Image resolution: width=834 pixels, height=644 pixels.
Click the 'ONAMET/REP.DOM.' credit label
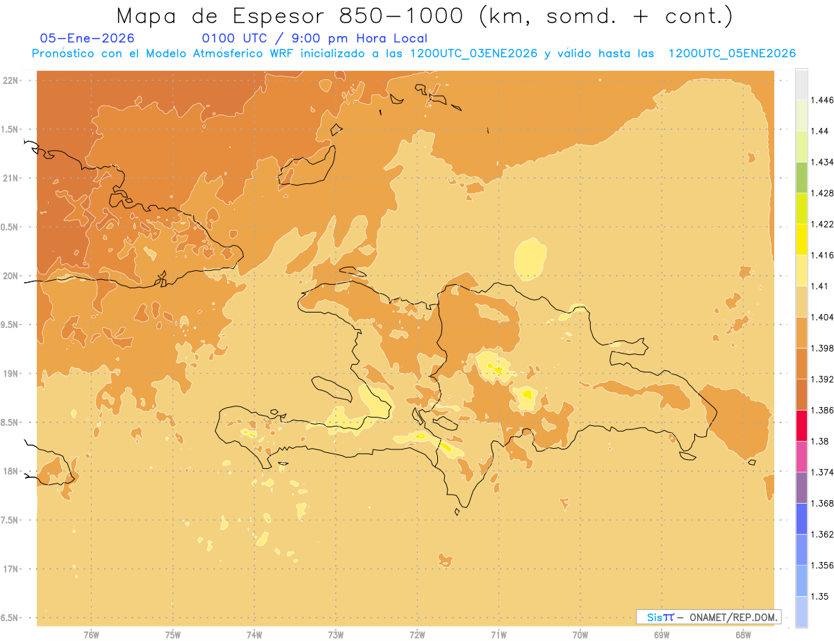click(733, 617)
